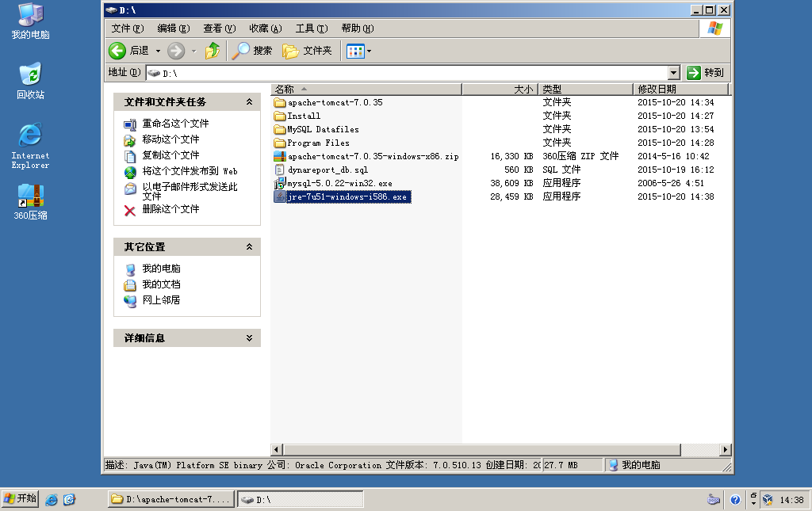Click the publish to Web globe icon

click(130, 172)
